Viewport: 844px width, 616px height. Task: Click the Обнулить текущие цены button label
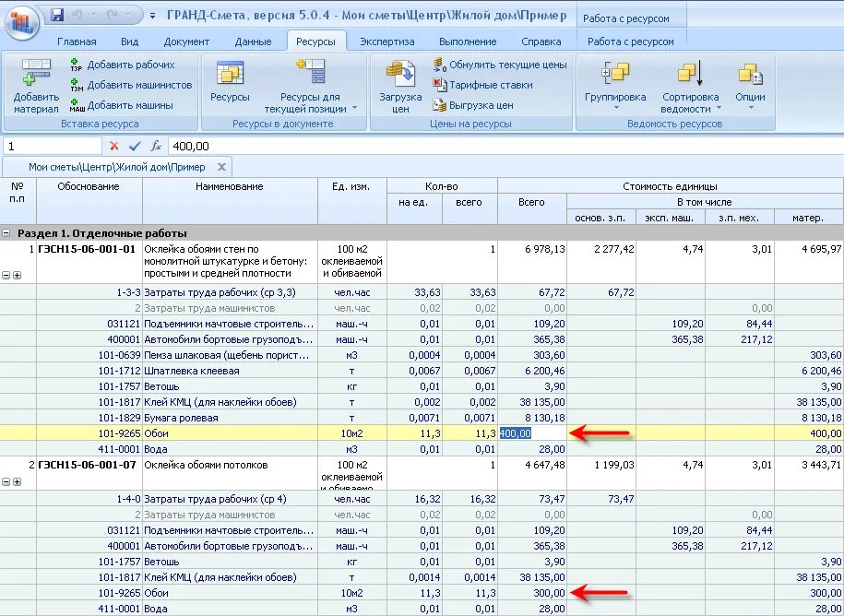point(508,65)
